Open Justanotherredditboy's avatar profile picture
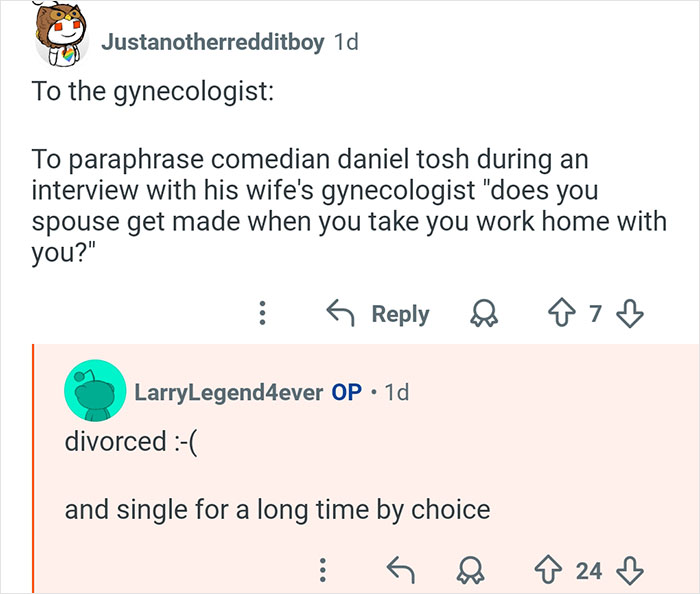700x594 pixels. click(61, 40)
